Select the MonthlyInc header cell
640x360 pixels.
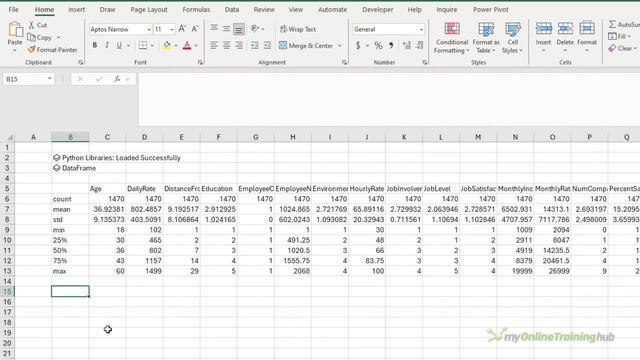point(515,189)
